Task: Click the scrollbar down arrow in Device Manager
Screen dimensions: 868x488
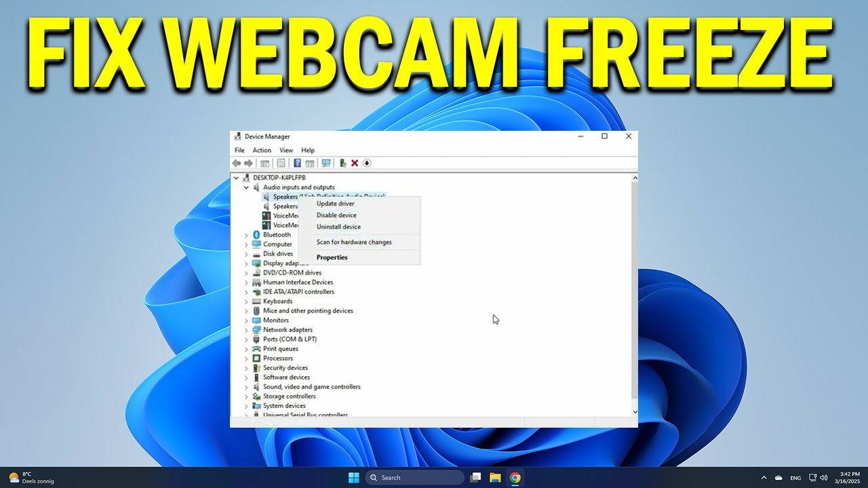Action: [x=635, y=411]
